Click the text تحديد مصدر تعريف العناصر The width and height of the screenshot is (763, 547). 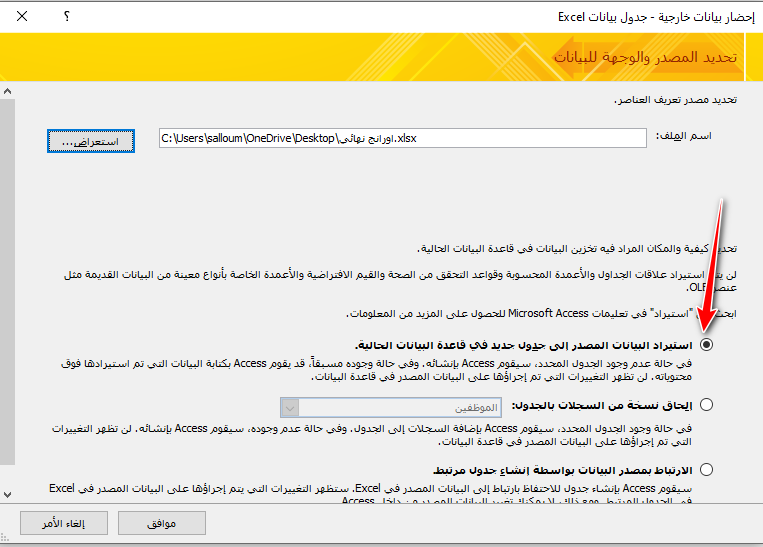(x=675, y=100)
